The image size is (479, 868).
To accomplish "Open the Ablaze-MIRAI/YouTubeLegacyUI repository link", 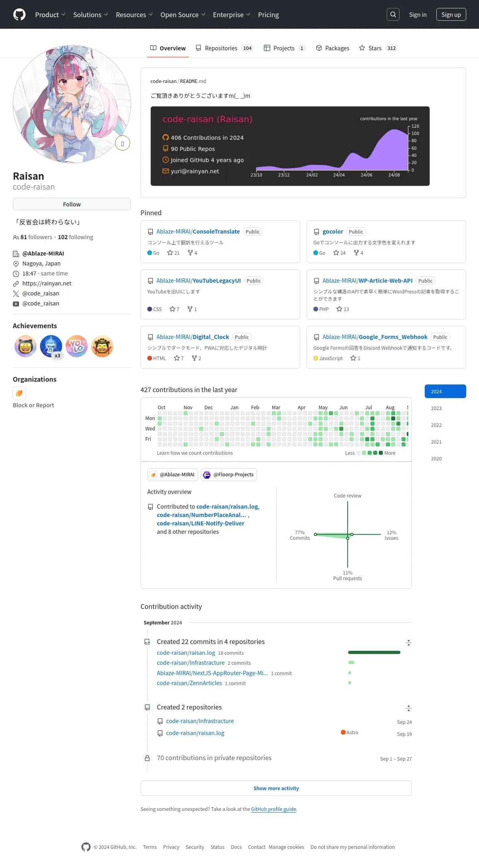I will click(x=199, y=281).
